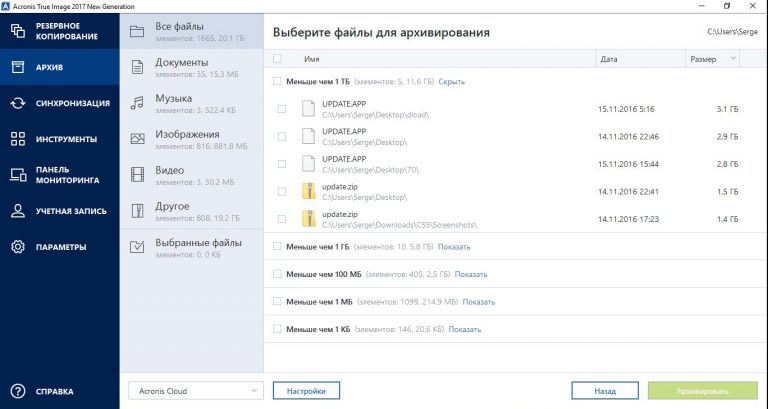The image size is (768, 409).
Task: Collapse the 1 ТБ group via Скрыть
Action: tap(451, 82)
